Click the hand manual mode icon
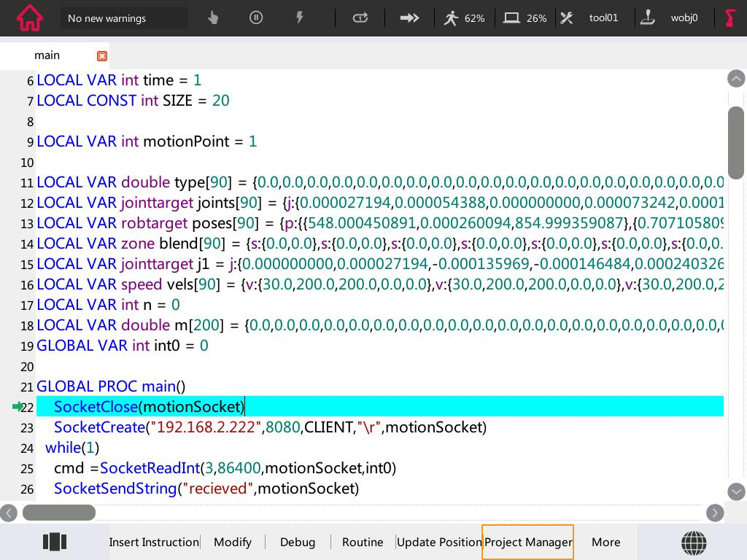The width and height of the screenshot is (747, 560). [x=213, y=18]
